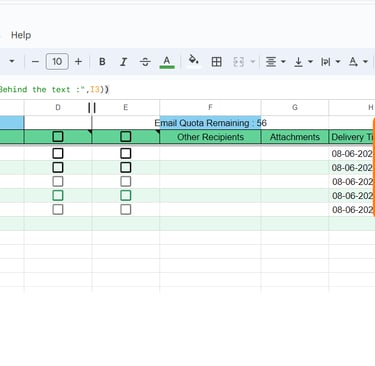Apply strikethrough formatting
Image resolution: width=375 pixels, height=366 pixels.
tap(145, 62)
